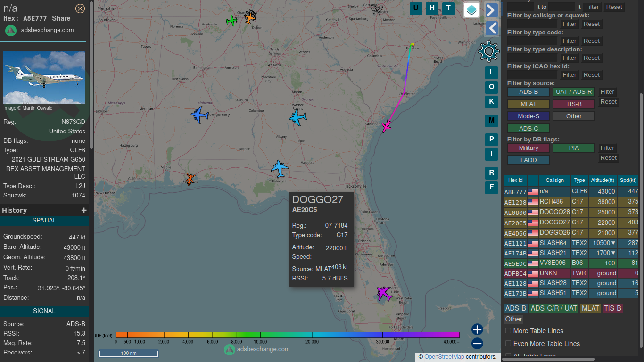Toggle the L map option button
Viewport: 644px width, 362px height.
point(491,73)
